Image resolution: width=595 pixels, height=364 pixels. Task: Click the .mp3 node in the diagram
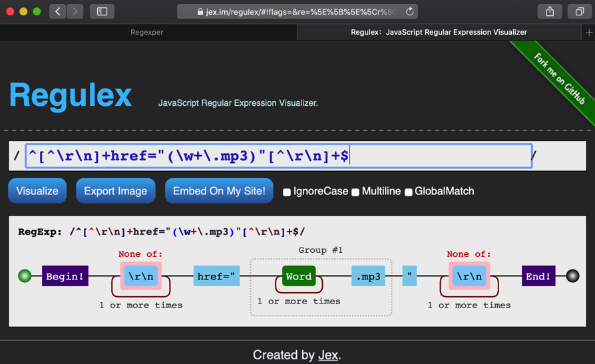click(368, 276)
